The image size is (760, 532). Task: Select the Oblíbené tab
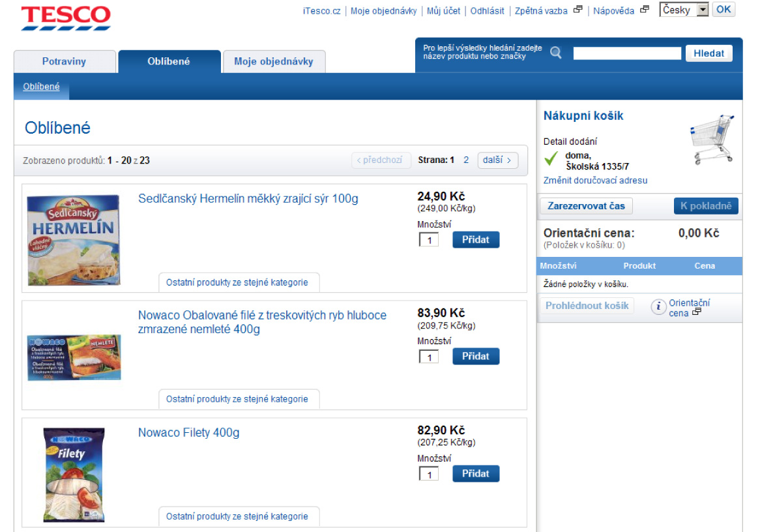169,61
